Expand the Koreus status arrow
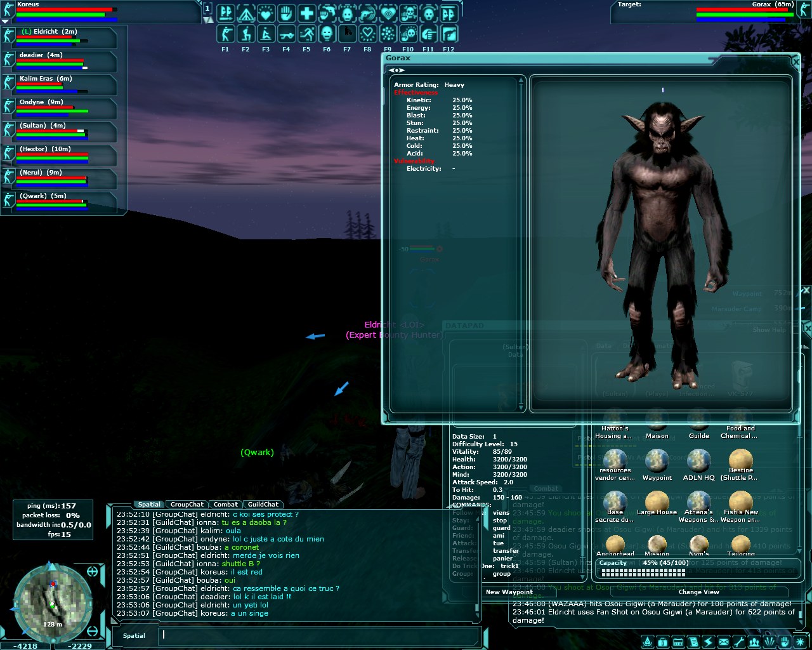Viewport: 812px width, 650px height. point(6,21)
